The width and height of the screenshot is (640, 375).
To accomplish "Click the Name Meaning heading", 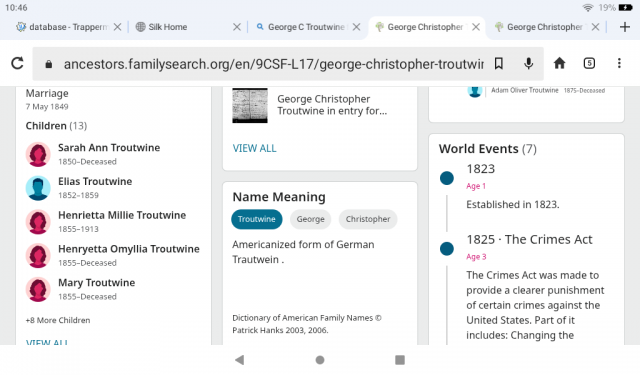I will click(x=279, y=197).
